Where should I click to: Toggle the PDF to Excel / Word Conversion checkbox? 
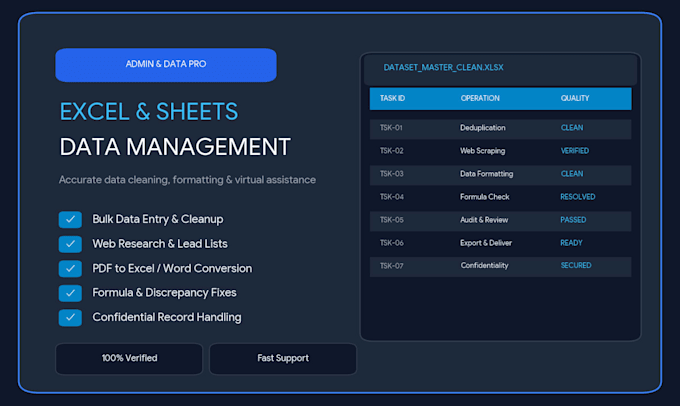[70, 268]
